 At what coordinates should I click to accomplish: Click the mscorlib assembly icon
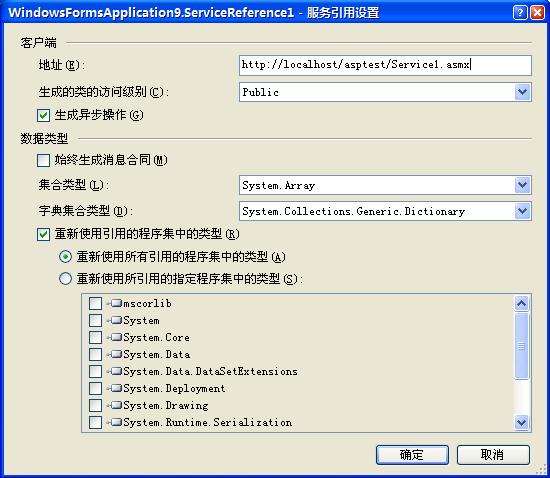click(x=116, y=303)
